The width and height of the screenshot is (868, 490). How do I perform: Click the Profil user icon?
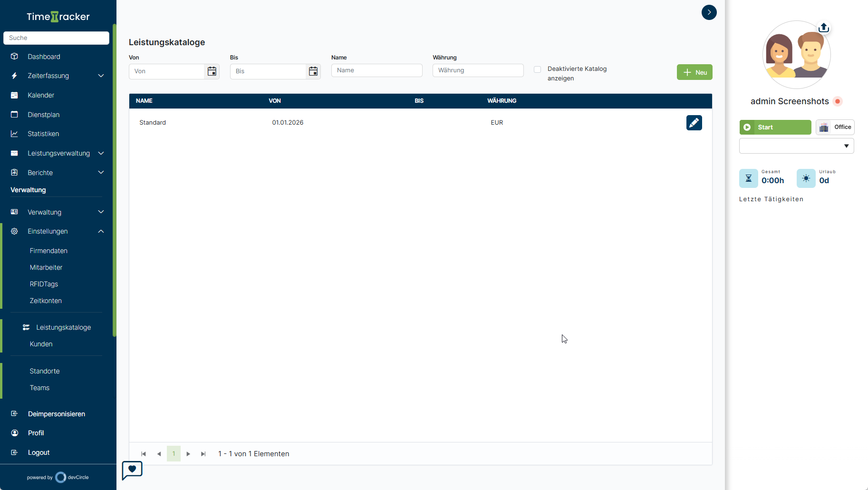pyautogui.click(x=14, y=433)
